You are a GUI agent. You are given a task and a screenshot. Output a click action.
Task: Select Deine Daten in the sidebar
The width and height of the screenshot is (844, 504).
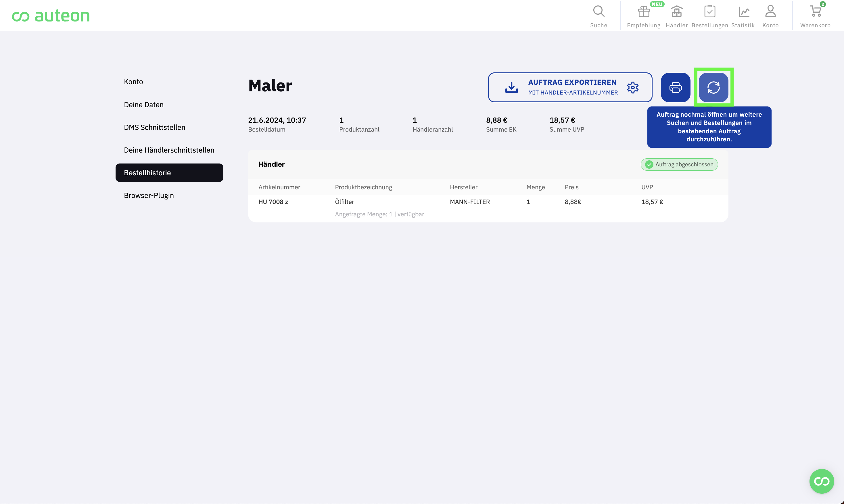coord(144,105)
